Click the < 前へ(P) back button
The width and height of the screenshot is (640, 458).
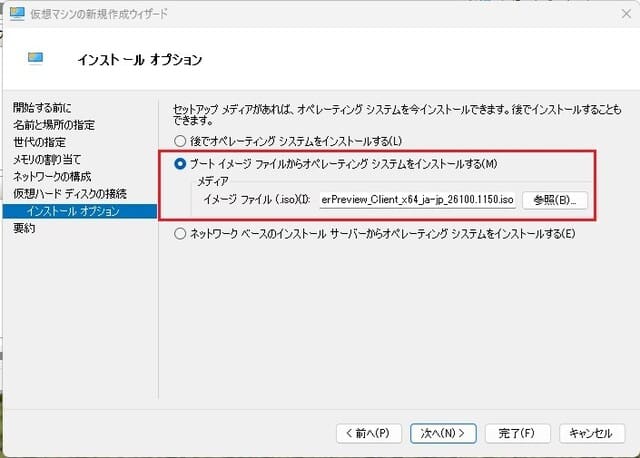372,433
